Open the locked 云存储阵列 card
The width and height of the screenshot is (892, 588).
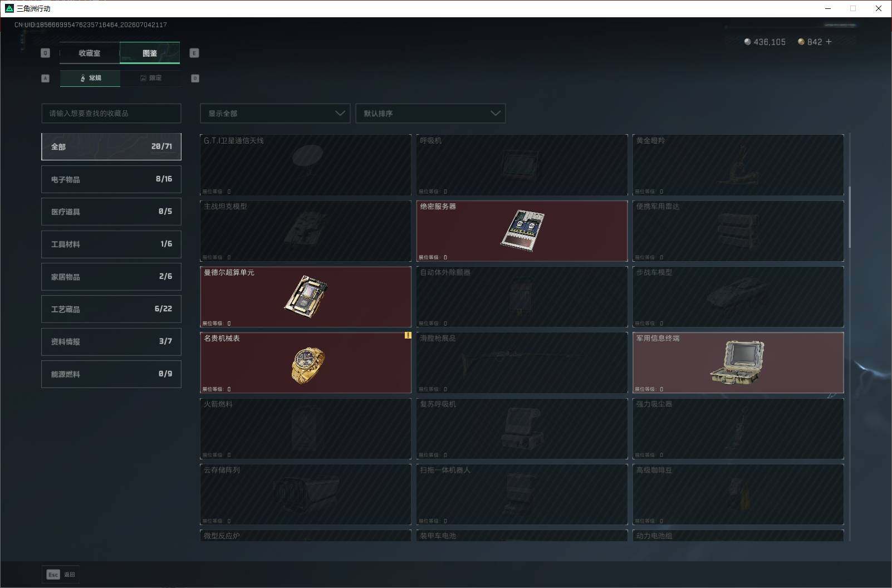(306, 494)
